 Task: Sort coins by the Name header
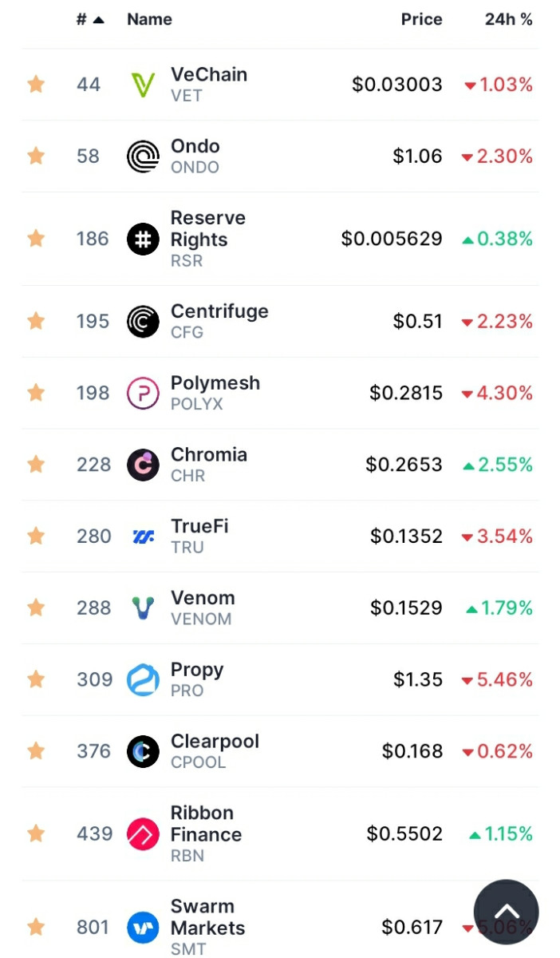(x=149, y=20)
